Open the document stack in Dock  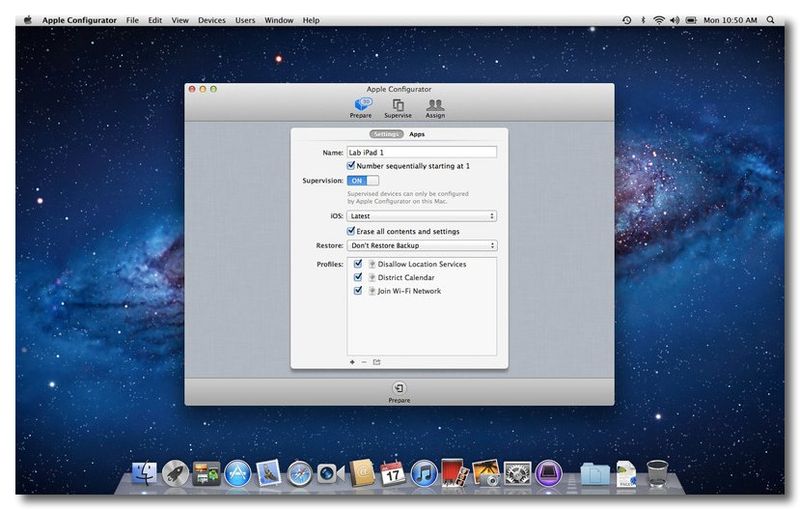[x=626, y=473]
